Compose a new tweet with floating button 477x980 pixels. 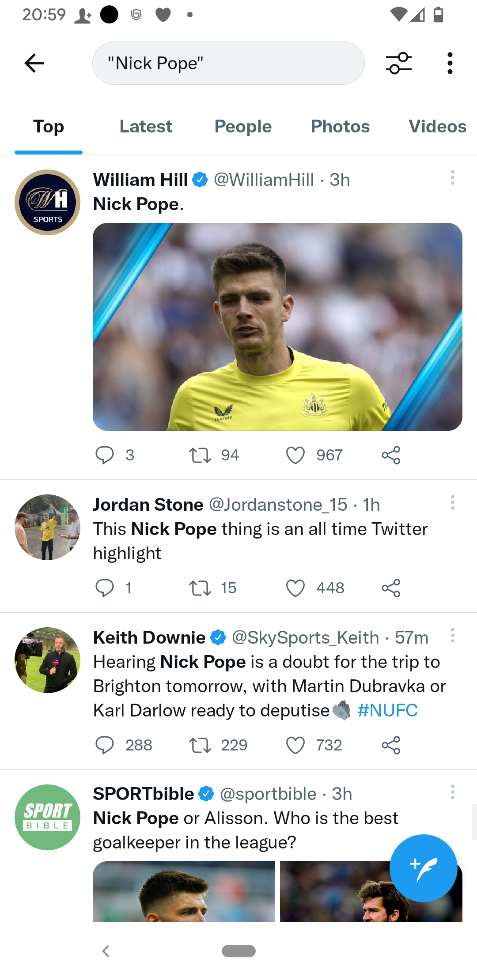pyautogui.click(x=423, y=868)
